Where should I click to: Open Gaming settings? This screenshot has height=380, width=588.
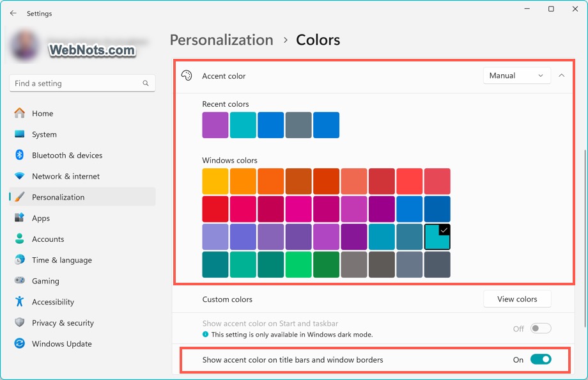tap(82, 281)
